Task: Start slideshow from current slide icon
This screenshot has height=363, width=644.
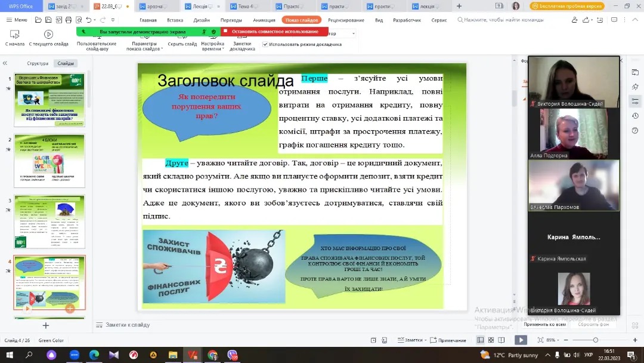Action: [48, 35]
